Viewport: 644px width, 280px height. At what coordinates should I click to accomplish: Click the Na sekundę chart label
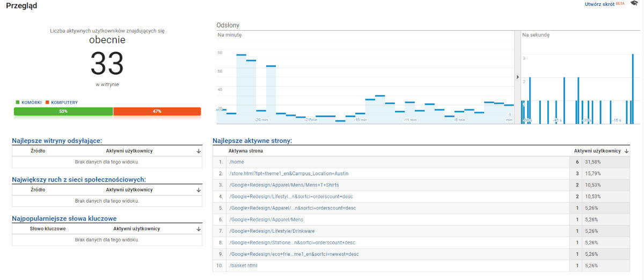click(x=536, y=35)
